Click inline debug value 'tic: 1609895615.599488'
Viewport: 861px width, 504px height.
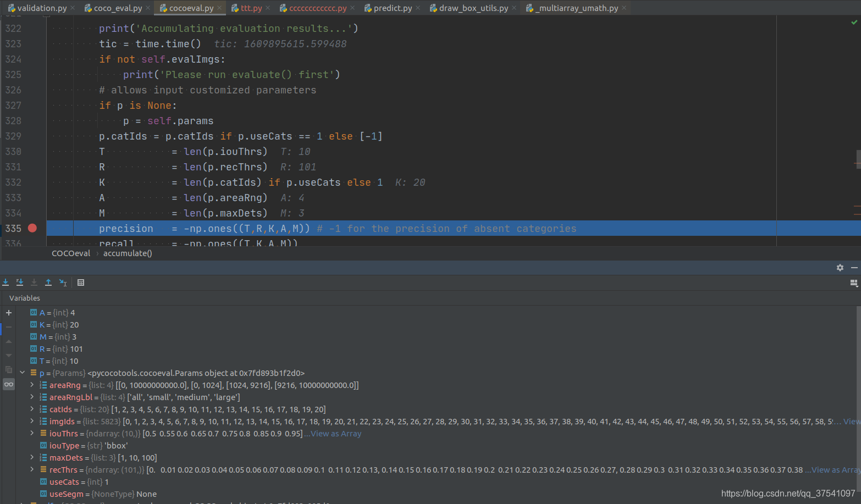[280, 44]
